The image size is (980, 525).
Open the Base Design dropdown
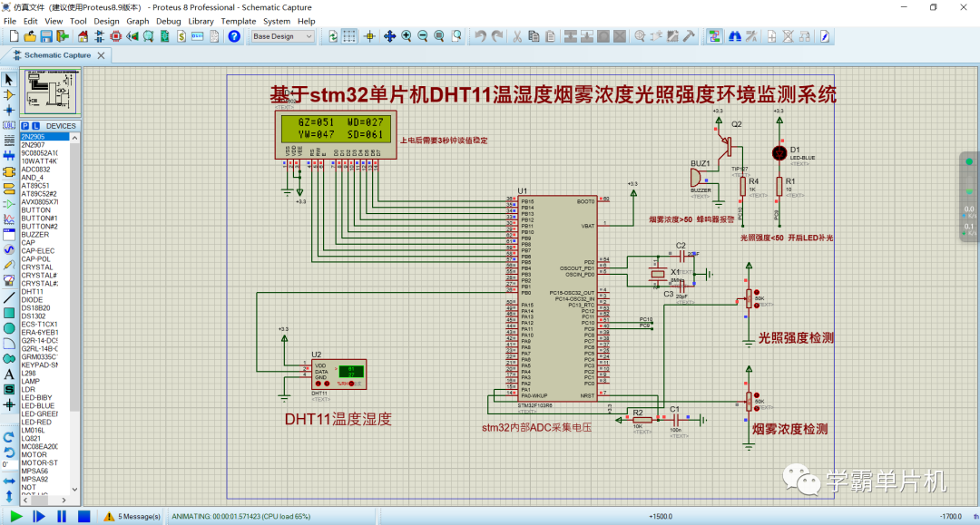282,37
